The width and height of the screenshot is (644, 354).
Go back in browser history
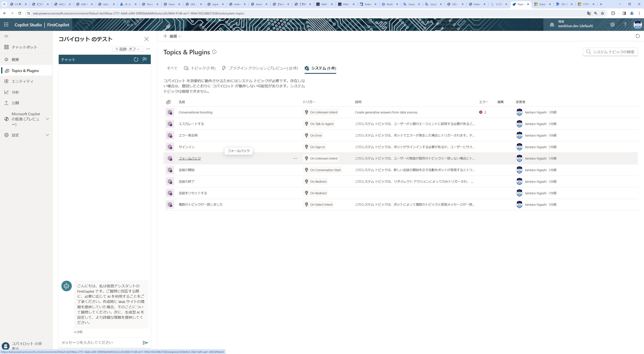[5, 13]
